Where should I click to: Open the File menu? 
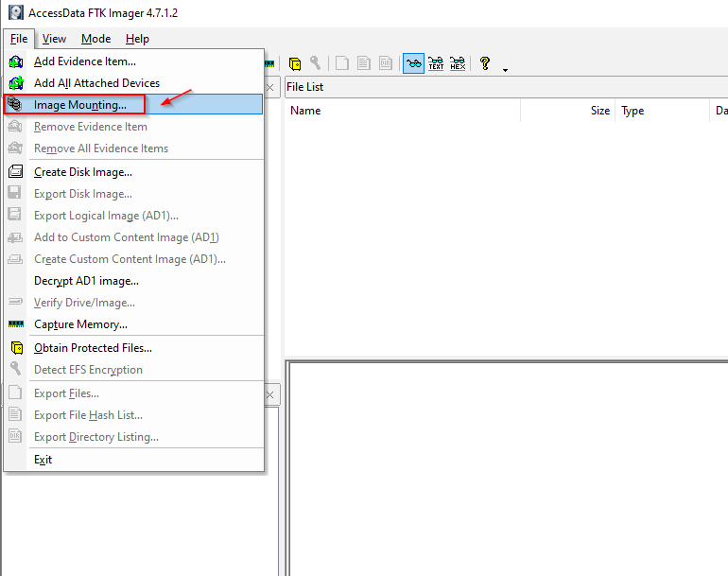point(19,39)
